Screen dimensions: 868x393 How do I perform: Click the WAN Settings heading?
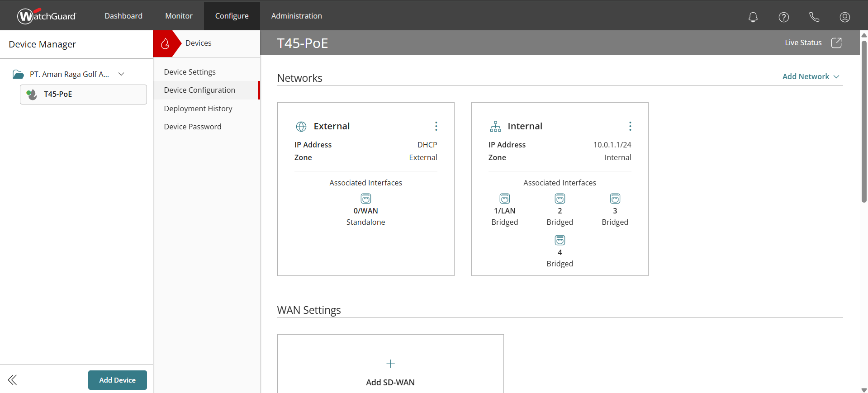click(309, 310)
